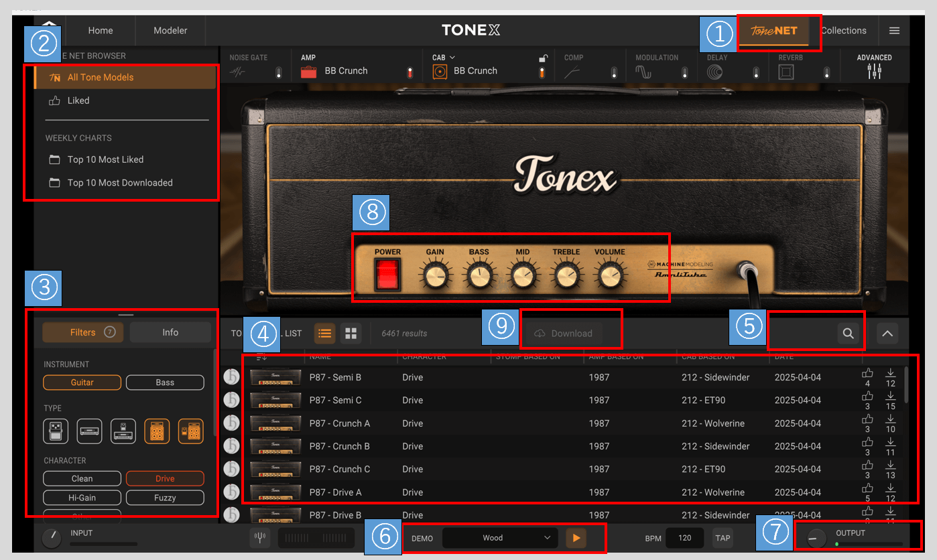Viewport: 937px width, 560px height.
Task: Toggle the Modulation on/off switch
Action: coord(684,72)
